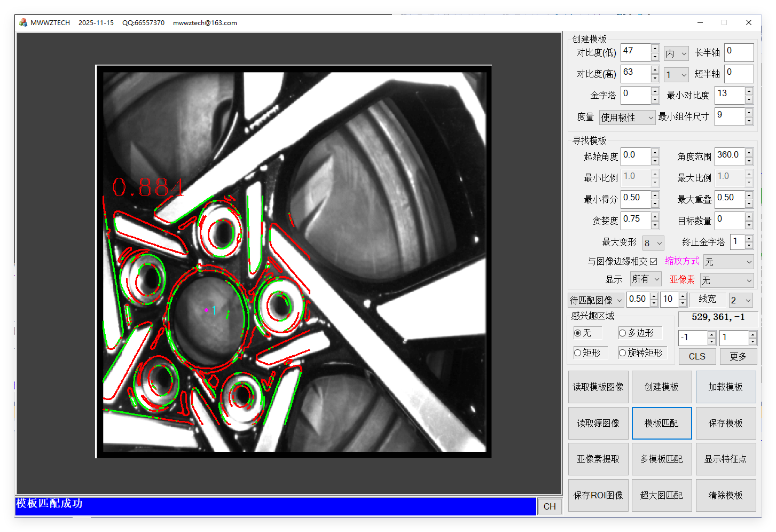Select the 矩形 region radio button

(577, 353)
